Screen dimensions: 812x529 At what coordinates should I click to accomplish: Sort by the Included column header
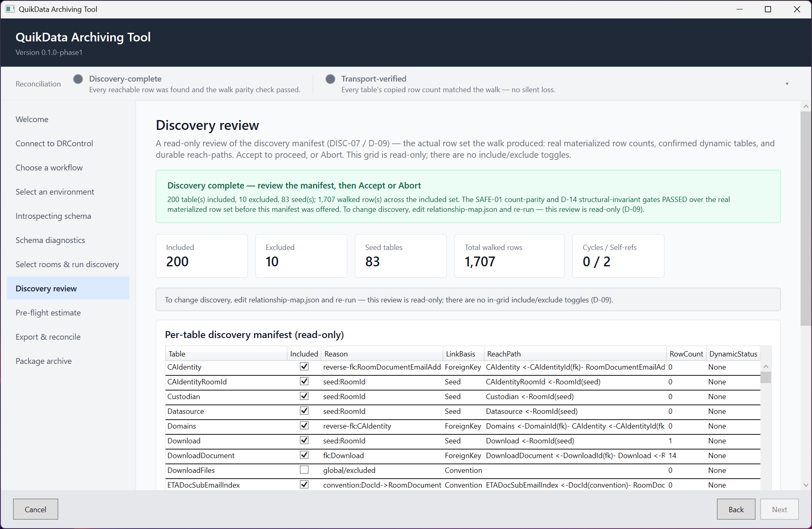(x=304, y=354)
